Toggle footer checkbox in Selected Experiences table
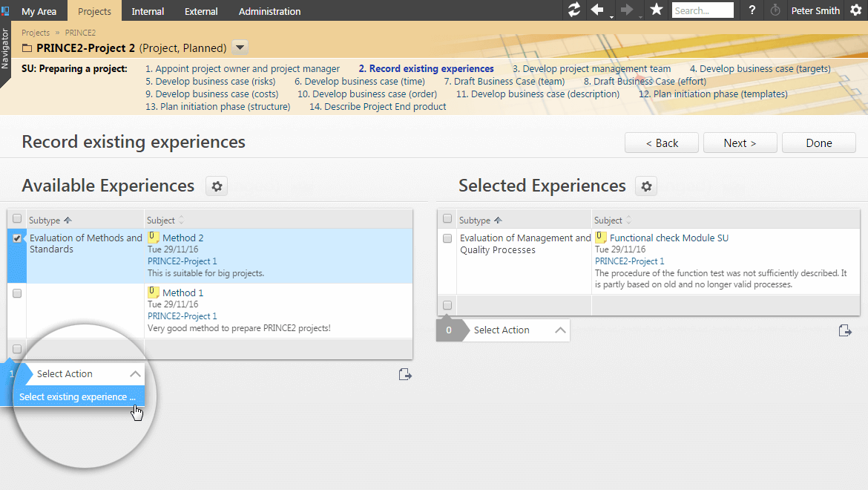 point(447,305)
